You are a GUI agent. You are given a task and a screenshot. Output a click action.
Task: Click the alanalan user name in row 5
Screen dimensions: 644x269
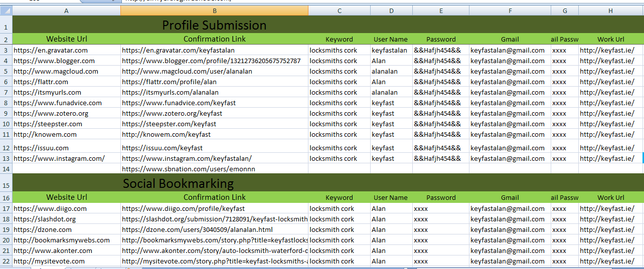391,71
